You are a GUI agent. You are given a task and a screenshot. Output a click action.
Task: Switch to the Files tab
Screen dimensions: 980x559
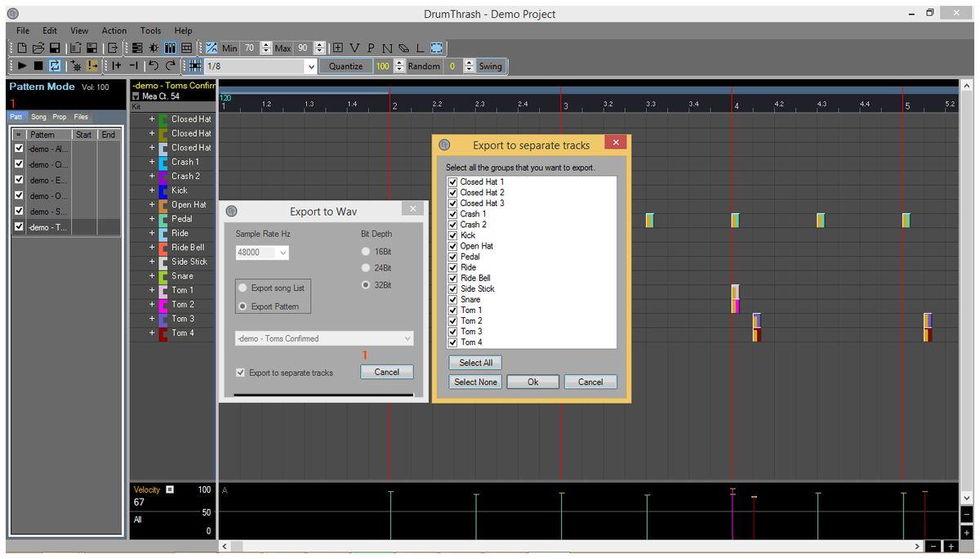pyautogui.click(x=81, y=117)
